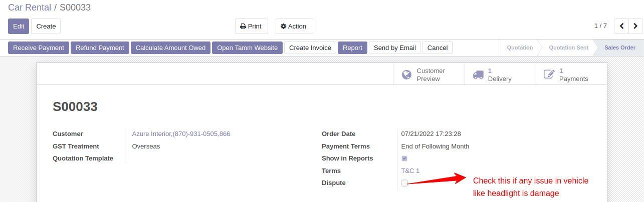Open the Action dropdown menu
Viewport: 644px width, 202px height.
click(294, 26)
